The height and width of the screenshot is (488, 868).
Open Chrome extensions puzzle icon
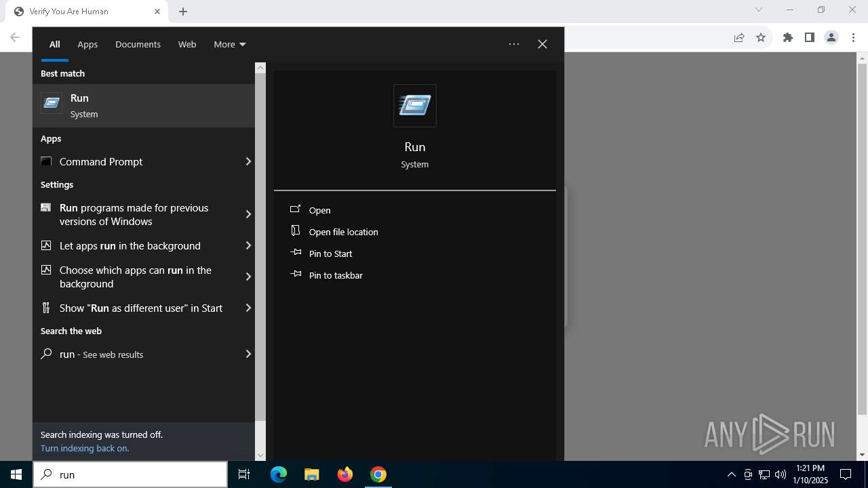788,38
